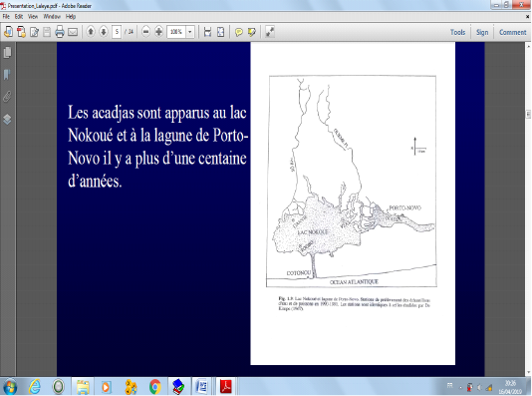
Task: Switch to read mode icon
Action: click(x=270, y=32)
